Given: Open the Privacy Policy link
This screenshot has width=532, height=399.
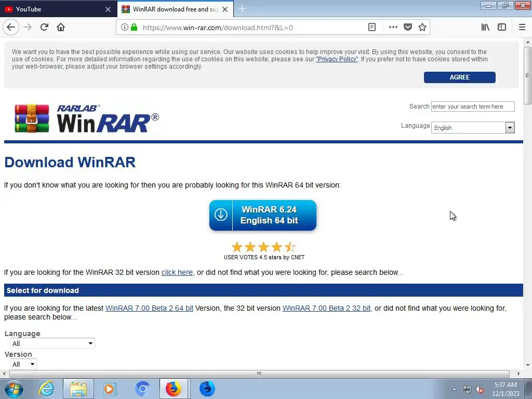Looking at the screenshot, I should point(337,59).
